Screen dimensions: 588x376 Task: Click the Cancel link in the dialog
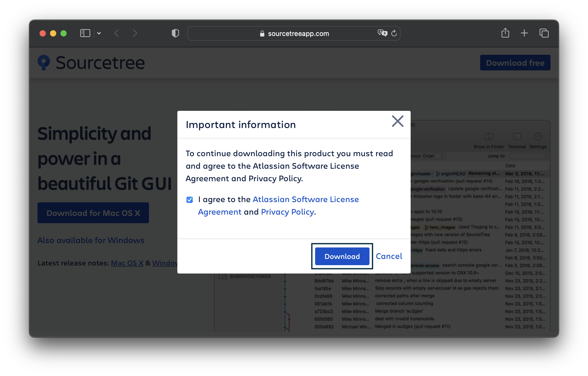click(389, 256)
